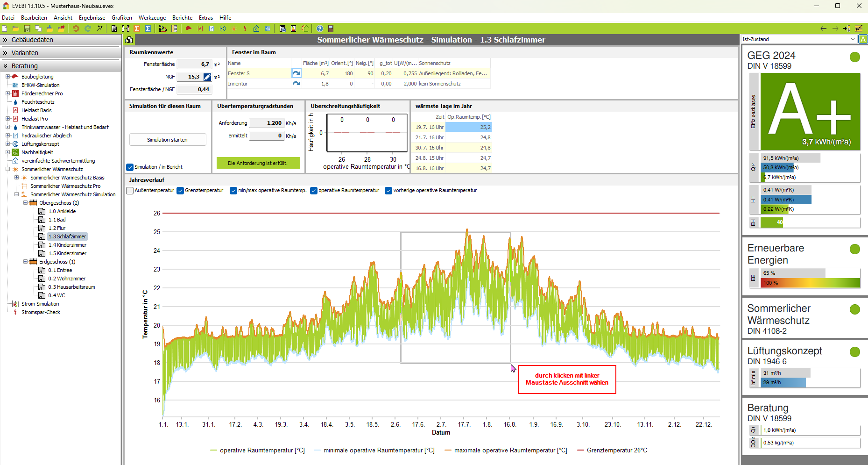Toggle the Simulation / in Bericht checkbox
Image resolution: width=868 pixels, height=465 pixels.
(130, 167)
